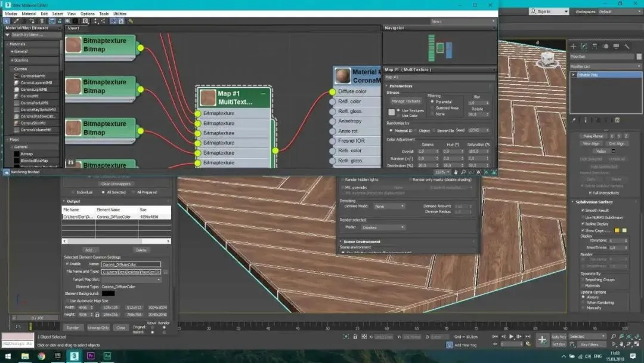Screen dimensions: 644x363
Task: Toggle Enable checkbox in element common settings
Action: (x=67, y=264)
